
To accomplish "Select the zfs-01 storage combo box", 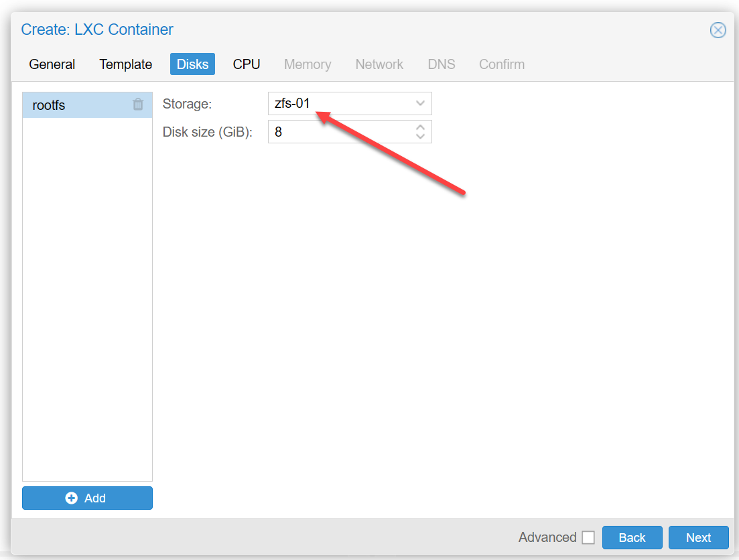I will click(350, 103).
